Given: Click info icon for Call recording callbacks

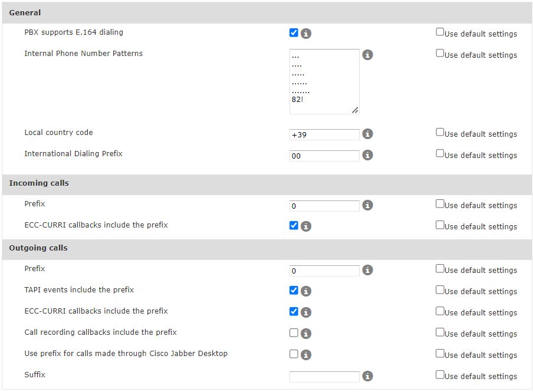Looking at the screenshot, I should [x=306, y=334].
